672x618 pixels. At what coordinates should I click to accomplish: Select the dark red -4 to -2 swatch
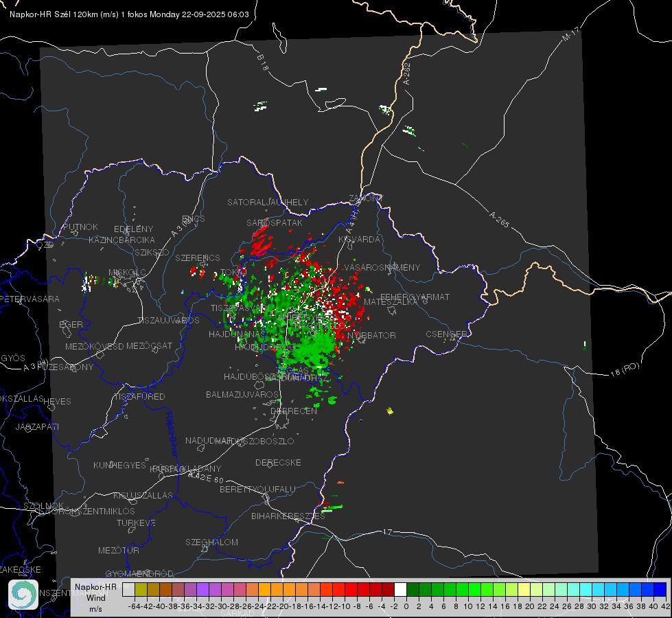coord(388,589)
